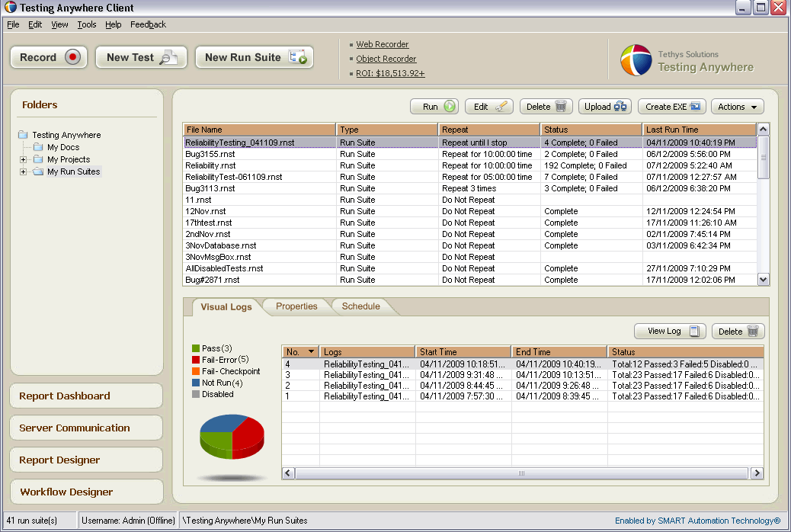The width and height of the screenshot is (791, 532).
Task: Click the Create EXE icon
Action: [695, 107]
